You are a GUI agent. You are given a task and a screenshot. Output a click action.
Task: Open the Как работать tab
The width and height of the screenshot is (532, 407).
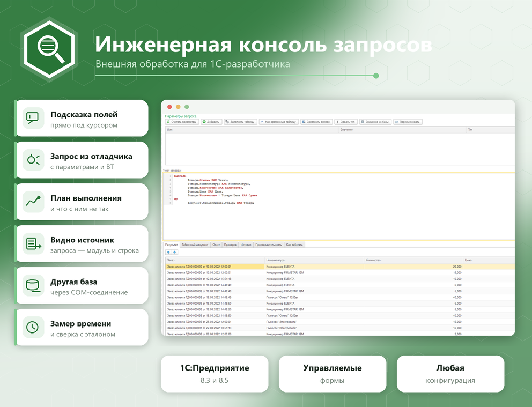coord(294,245)
